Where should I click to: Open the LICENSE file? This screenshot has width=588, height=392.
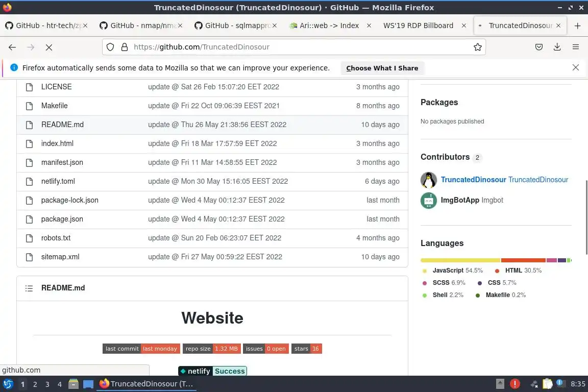coord(56,87)
